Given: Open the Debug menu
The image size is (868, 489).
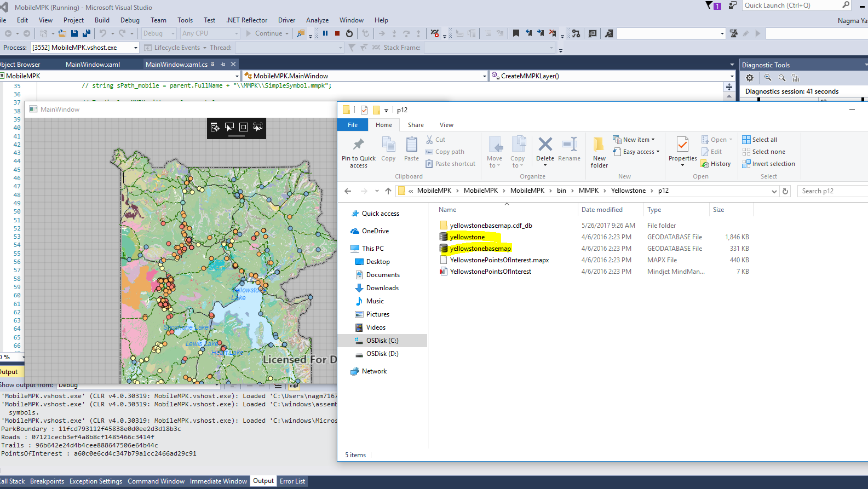Looking at the screenshot, I should [130, 20].
